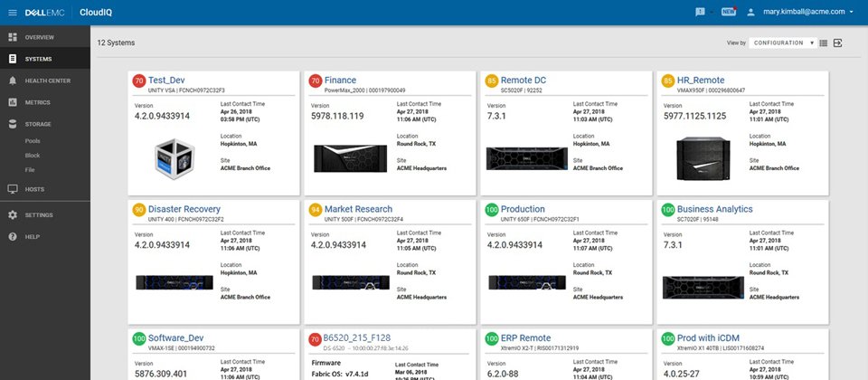The height and width of the screenshot is (380, 868).
Task: Click Finance version '5978.118.119'
Action: pos(337,116)
